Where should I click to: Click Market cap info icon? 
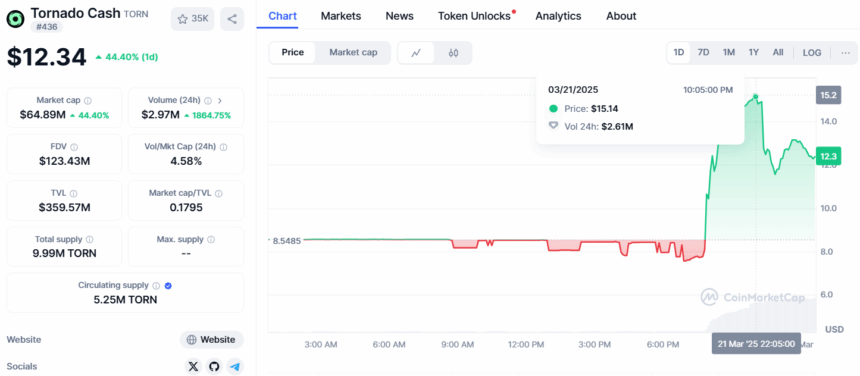click(x=88, y=101)
